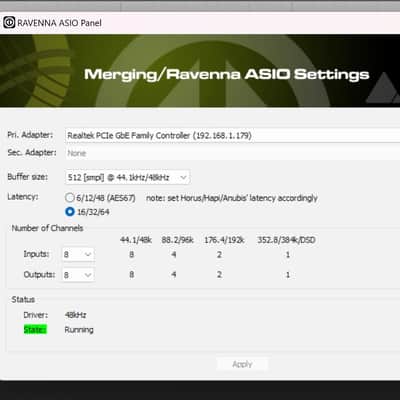Click the Merging/Ravenna ASIO Settings banner title
This screenshot has height=400, width=400.
pos(227,74)
